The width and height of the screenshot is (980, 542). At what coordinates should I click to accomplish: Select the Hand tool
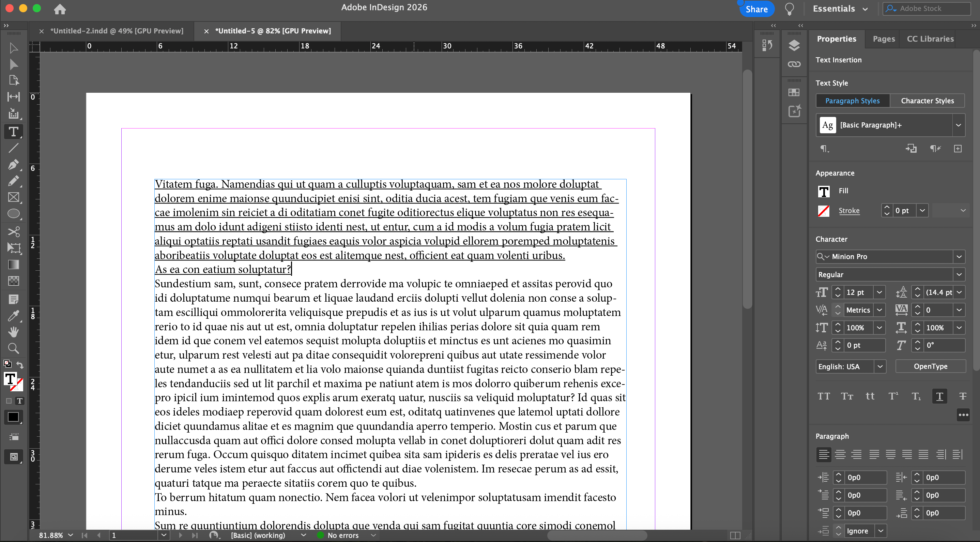pos(14,332)
